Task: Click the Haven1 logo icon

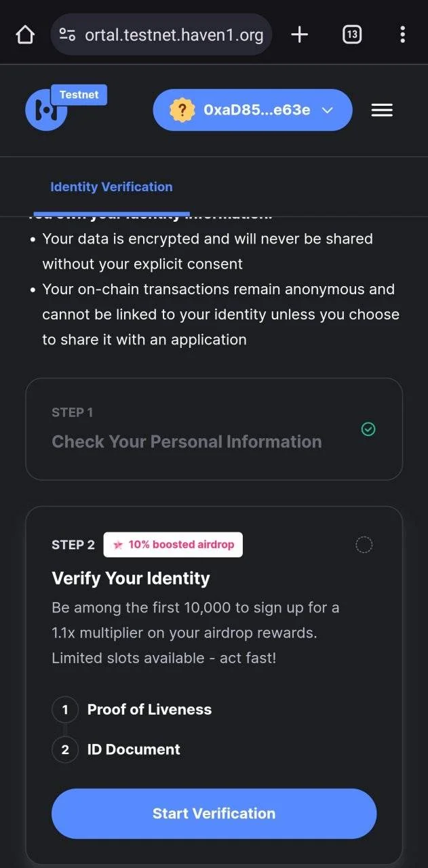Action: [46, 110]
